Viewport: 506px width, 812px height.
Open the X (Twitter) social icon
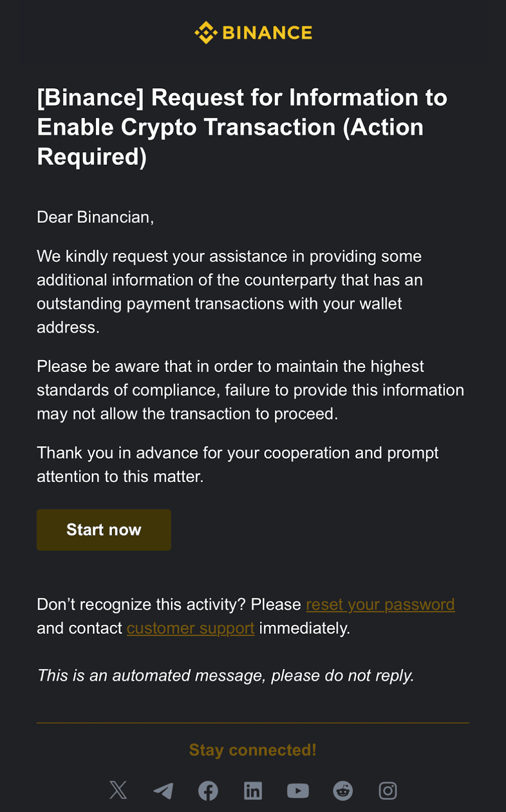[x=118, y=790]
